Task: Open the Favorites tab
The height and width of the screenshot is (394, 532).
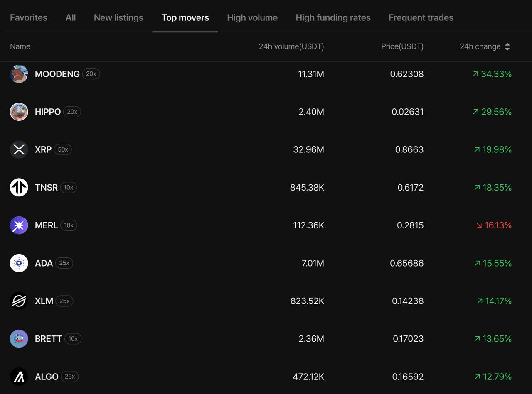Action: [x=29, y=17]
